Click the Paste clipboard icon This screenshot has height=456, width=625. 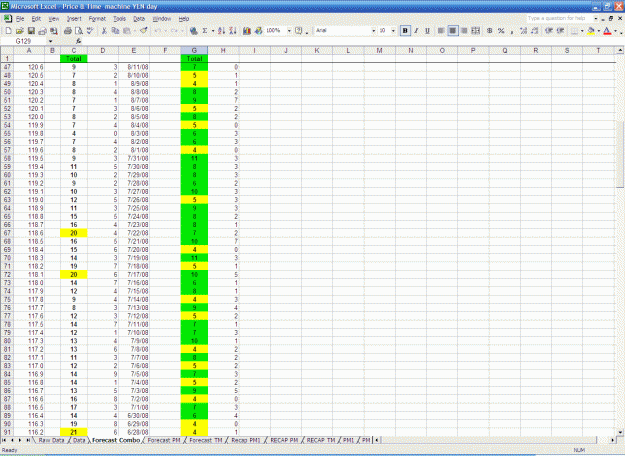[x=127, y=31]
